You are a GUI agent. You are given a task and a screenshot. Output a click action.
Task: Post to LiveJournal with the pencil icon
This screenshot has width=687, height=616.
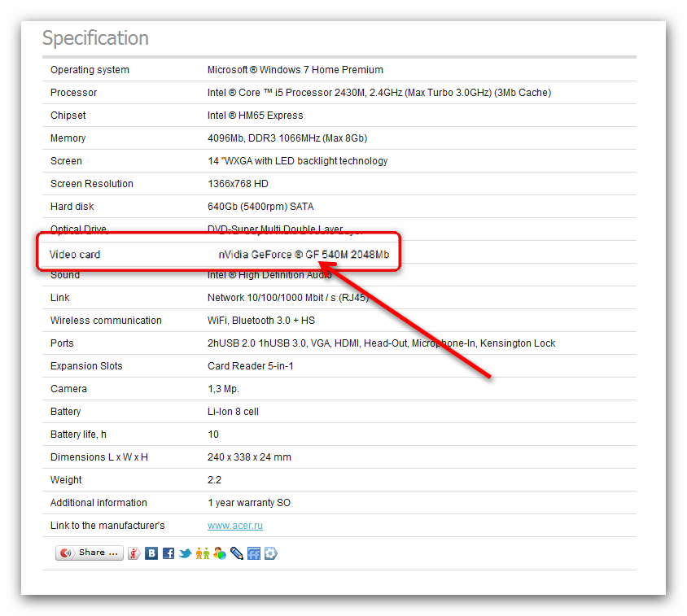click(237, 553)
